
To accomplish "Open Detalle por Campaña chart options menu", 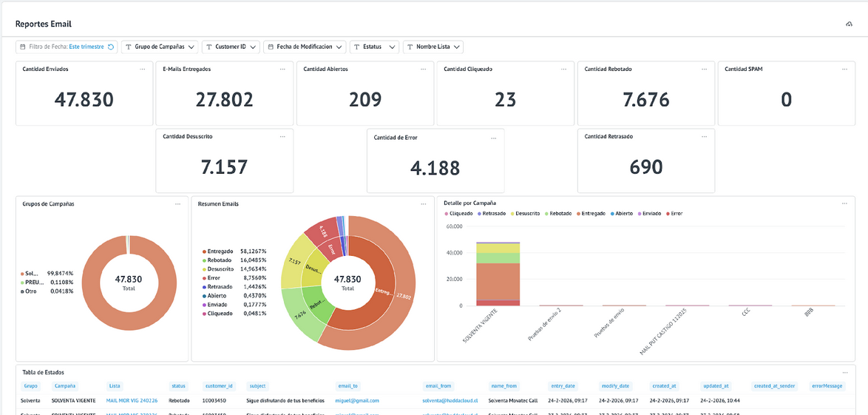I will 844,203.
